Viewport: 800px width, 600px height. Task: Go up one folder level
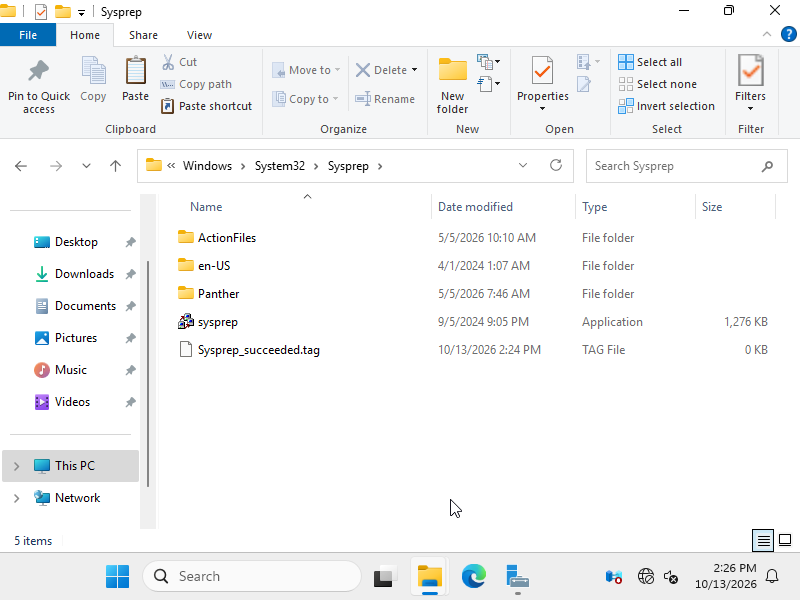tap(115, 166)
